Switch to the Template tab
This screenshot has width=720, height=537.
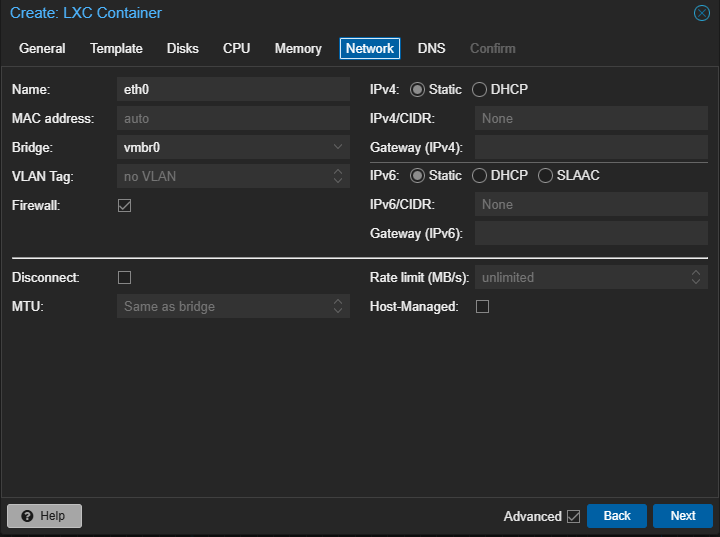tap(116, 48)
